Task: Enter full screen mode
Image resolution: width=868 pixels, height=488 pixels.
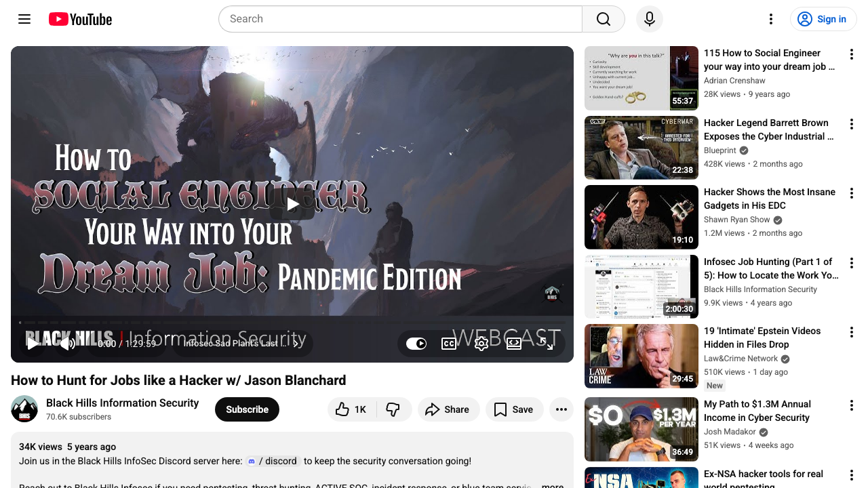Action: [547, 344]
